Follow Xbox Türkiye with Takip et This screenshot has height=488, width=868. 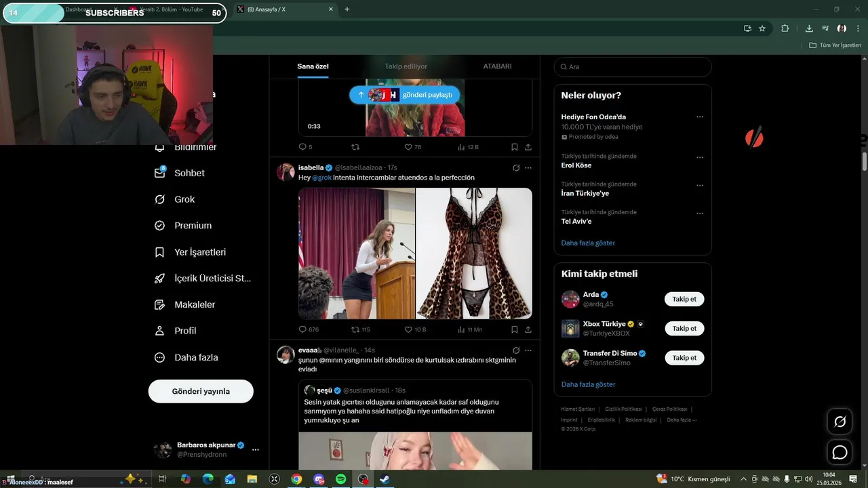pyautogui.click(x=684, y=328)
